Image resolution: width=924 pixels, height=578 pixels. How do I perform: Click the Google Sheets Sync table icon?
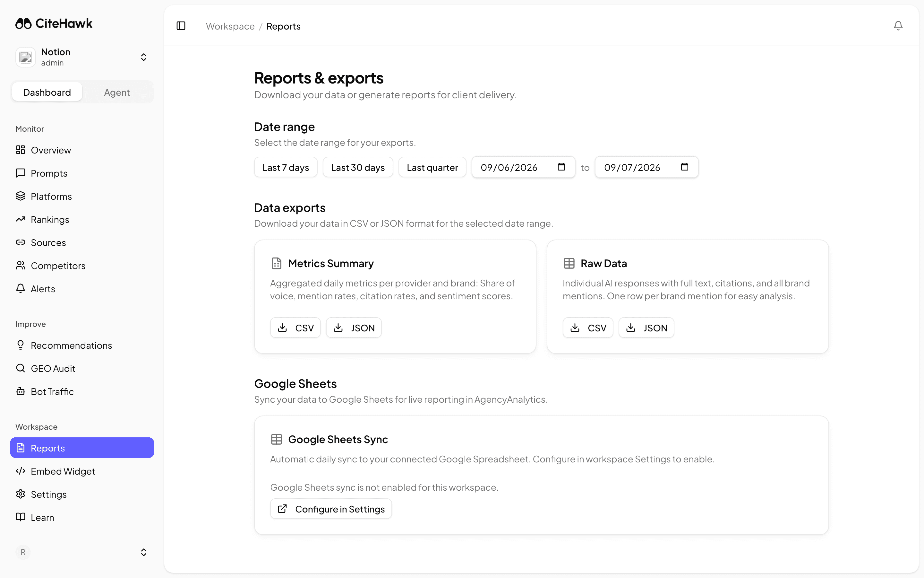pos(277,439)
